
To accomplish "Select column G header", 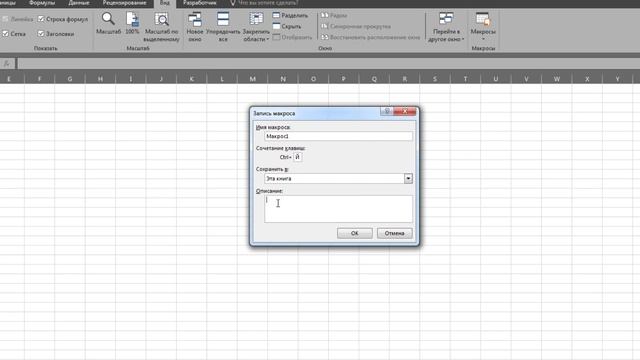I will (x=70, y=79).
